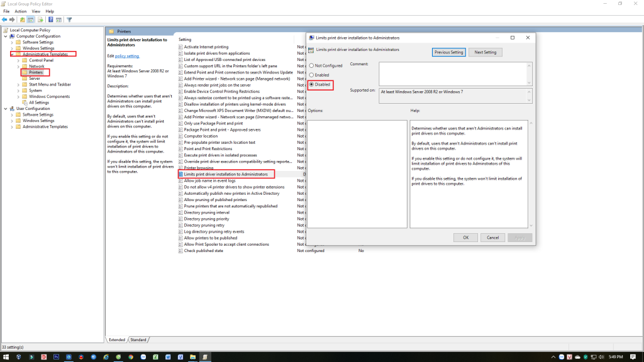Open the policy setting link

(127, 56)
